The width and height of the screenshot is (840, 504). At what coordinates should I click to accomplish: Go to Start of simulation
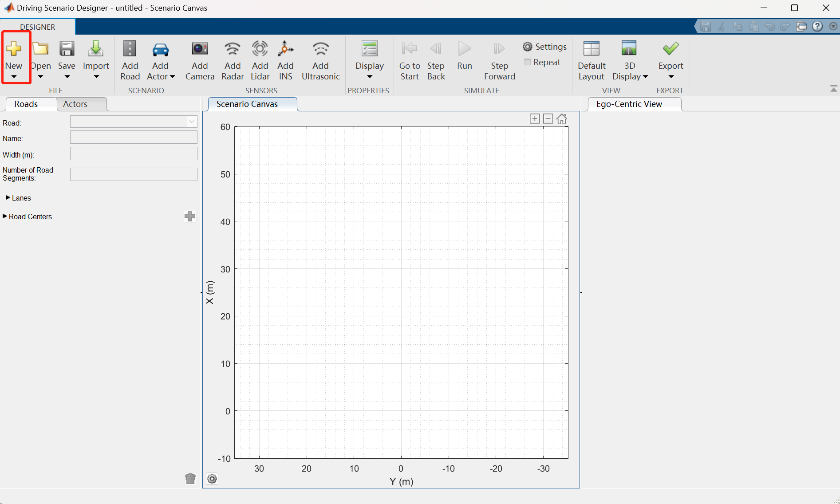410,60
